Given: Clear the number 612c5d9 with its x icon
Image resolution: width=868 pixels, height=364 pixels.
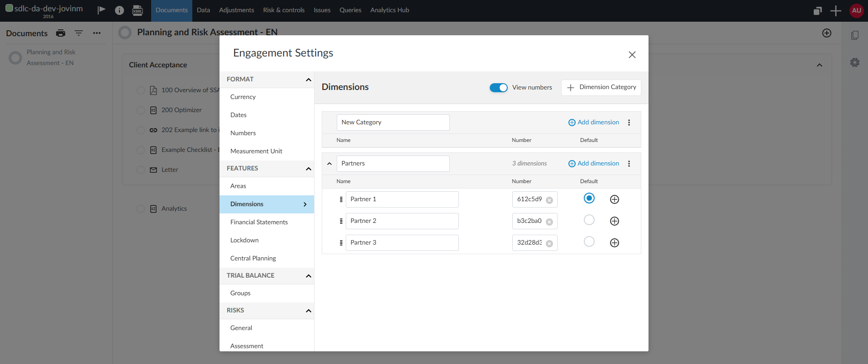Looking at the screenshot, I should 549,200.
